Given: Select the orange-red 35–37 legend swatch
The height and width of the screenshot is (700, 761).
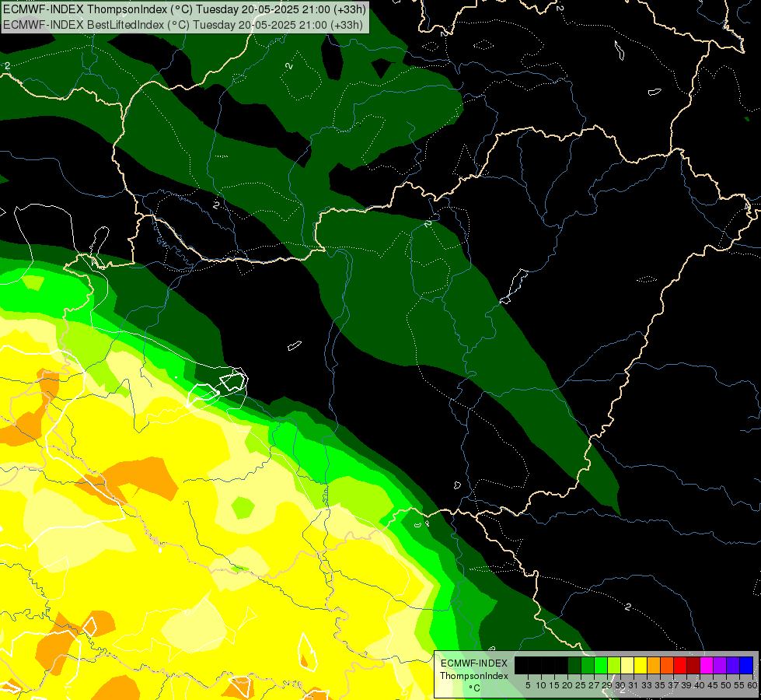Looking at the screenshot, I should click(x=667, y=665).
